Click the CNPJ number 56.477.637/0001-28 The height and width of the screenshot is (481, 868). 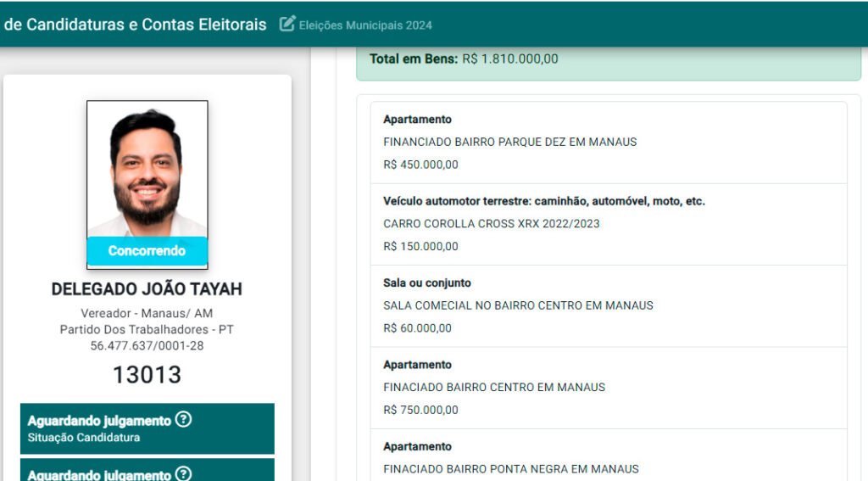click(147, 345)
